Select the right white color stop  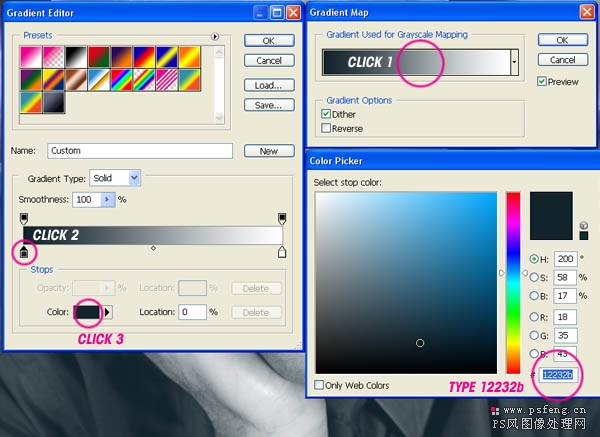click(282, 252)
